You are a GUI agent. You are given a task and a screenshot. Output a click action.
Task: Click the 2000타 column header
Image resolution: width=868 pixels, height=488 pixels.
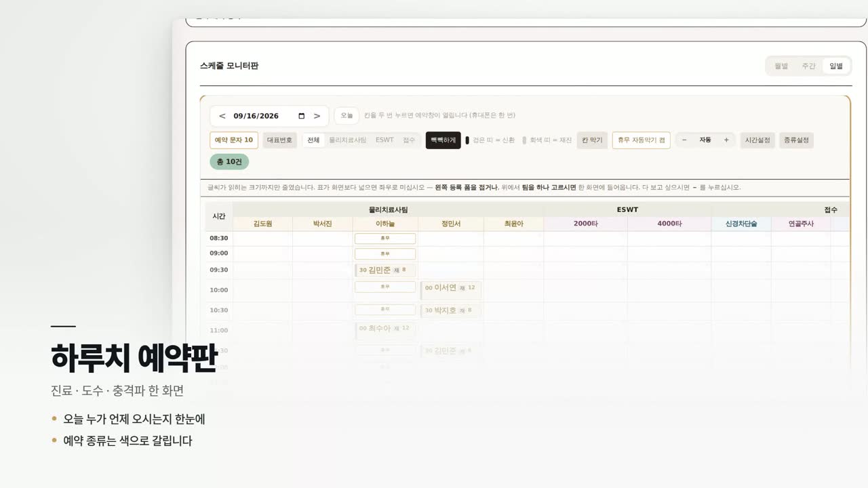pos(585,224)
